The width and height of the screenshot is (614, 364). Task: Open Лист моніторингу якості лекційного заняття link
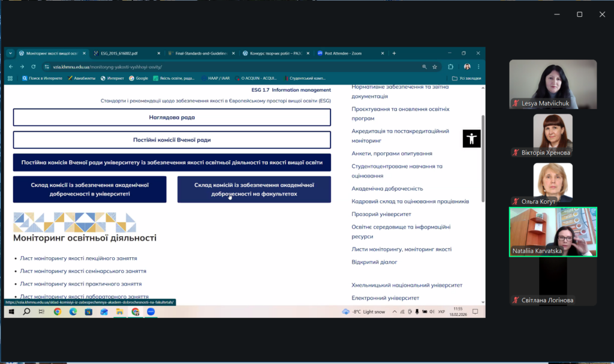79,258
